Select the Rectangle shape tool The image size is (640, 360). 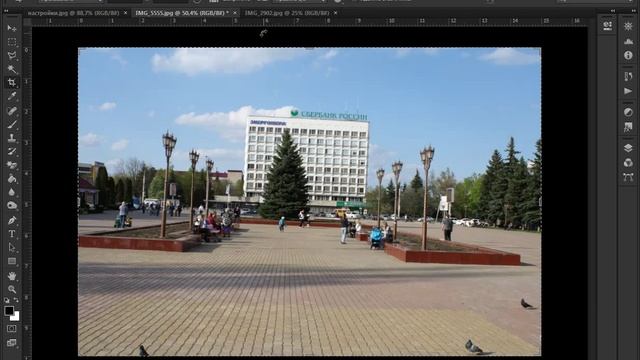pyautogui.click(x=12, y=261)
